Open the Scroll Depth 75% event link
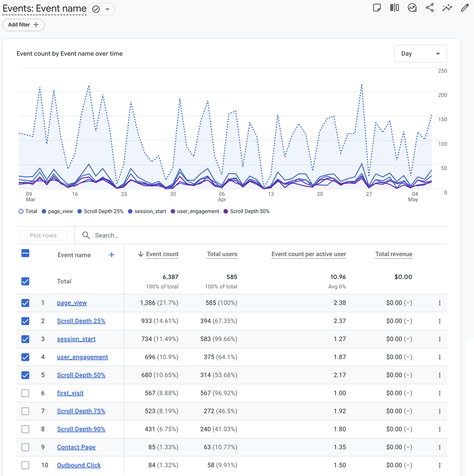The width and height of the screenshot is (474, 476). [81, 411]
